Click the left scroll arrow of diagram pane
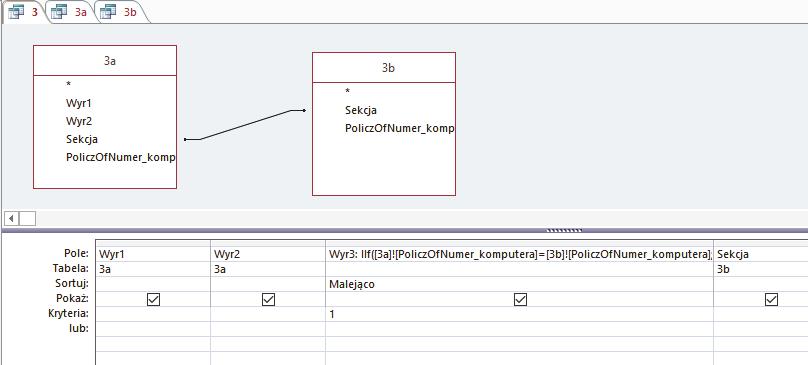Image resolution: width=808 pixels, height=365 pixels. click(x=11, y=218)
